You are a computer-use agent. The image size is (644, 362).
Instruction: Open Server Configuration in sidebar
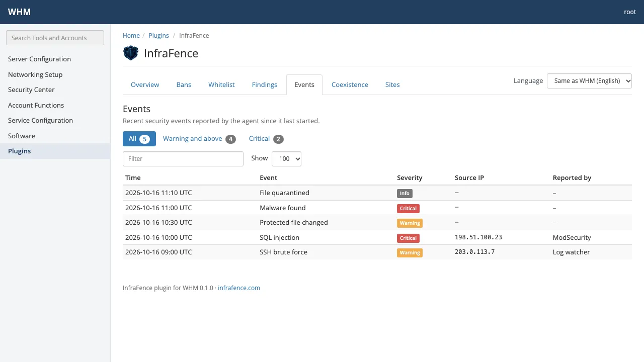click(55, 59)
